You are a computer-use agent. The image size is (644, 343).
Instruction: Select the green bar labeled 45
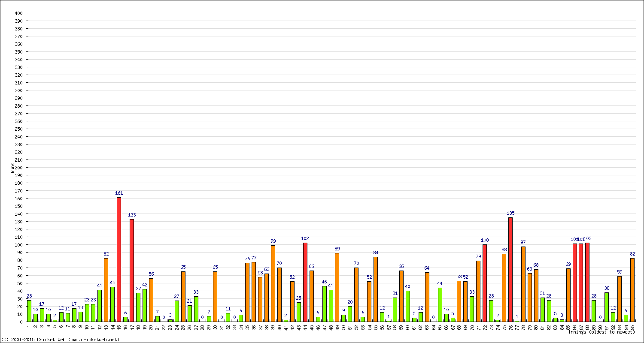[112, 304]
